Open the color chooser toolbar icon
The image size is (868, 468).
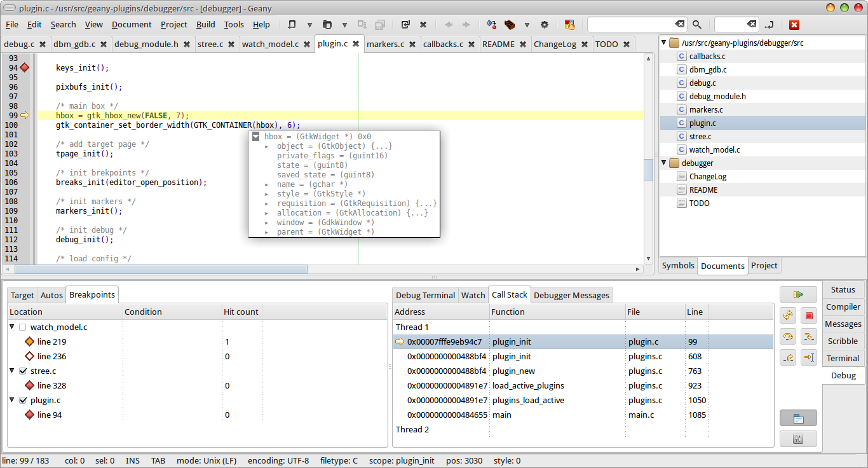point(569,25)
